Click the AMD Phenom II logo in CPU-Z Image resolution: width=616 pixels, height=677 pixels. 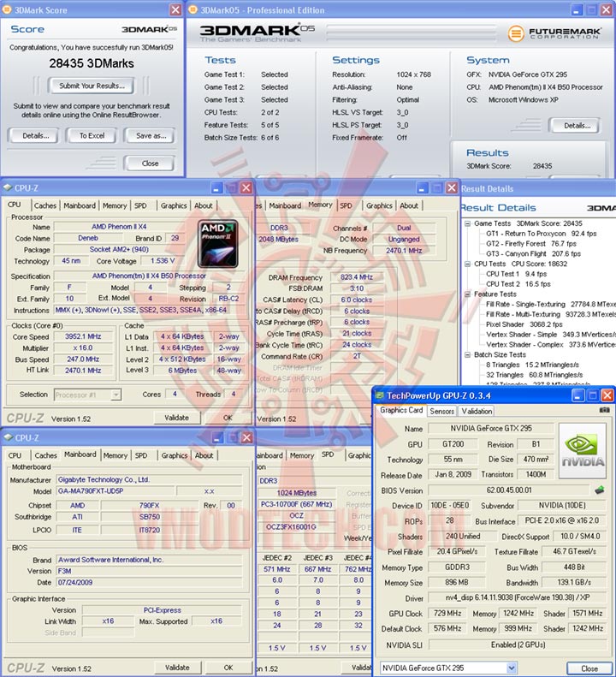coord(218,244)
